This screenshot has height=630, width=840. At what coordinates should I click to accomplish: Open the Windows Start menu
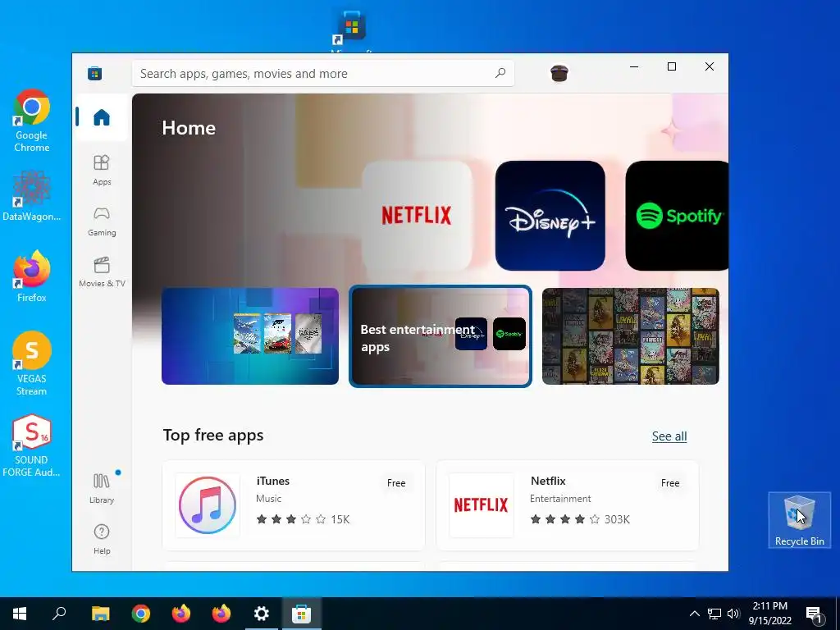[20, 614]
